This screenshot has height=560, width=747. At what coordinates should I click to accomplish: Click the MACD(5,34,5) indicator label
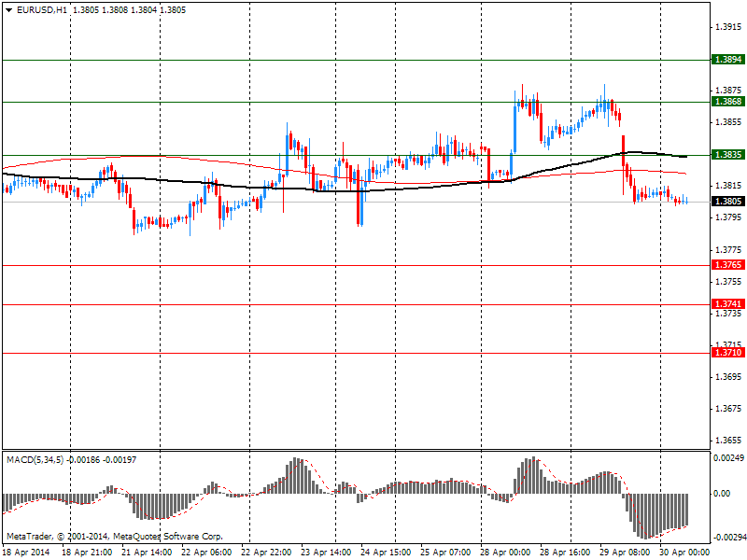[35, 460]
